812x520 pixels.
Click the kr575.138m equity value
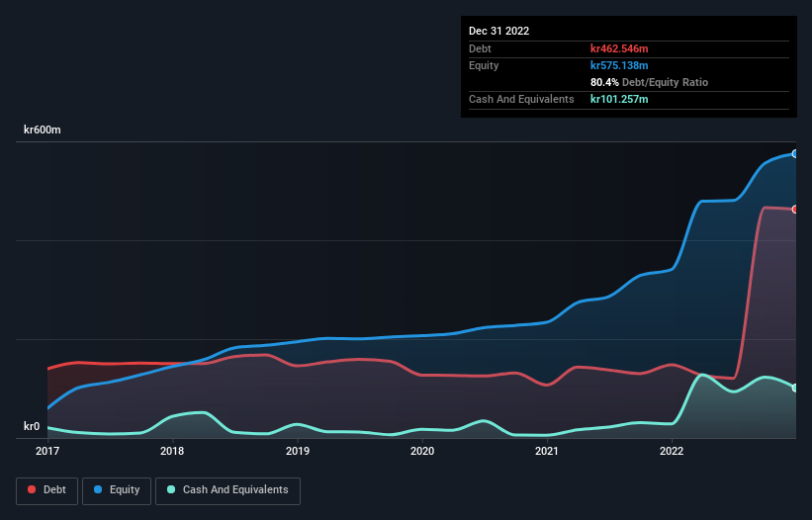point(619,65)
